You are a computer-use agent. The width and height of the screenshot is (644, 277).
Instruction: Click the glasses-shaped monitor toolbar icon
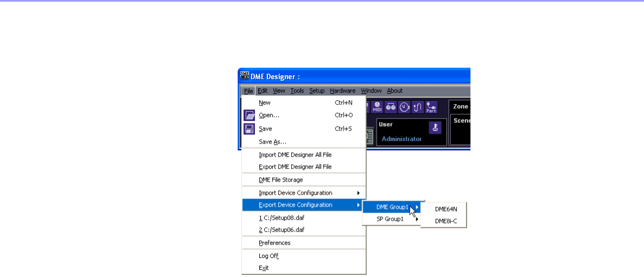point(391,107)
